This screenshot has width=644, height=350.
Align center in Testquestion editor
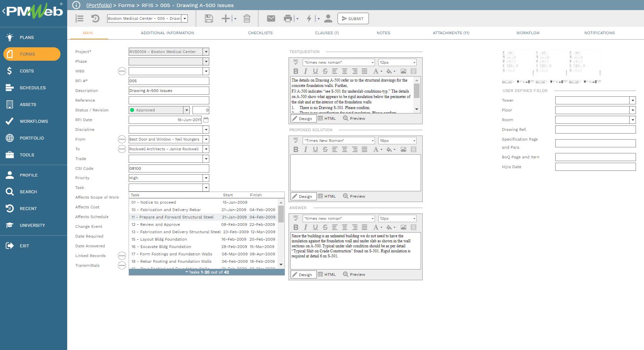345,71
